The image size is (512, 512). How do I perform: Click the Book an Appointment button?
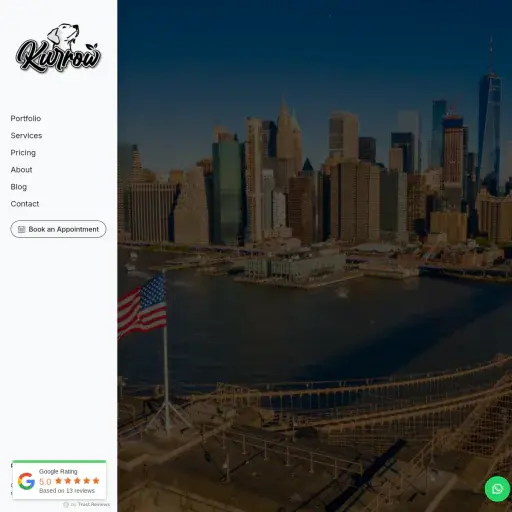(x=58, y=229)
